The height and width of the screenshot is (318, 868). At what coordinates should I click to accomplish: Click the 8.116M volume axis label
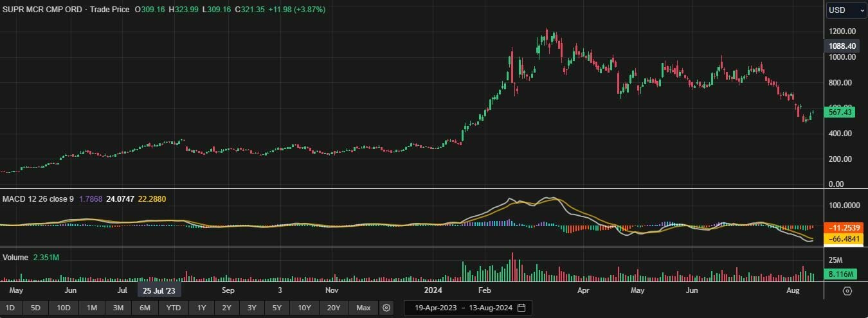(x=841, y=274)
